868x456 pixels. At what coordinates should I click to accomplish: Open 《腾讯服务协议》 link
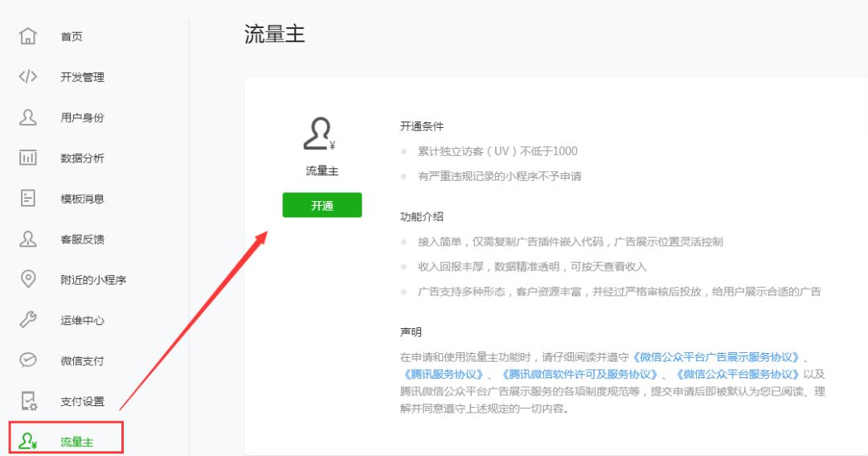click(x=444, y=374)
